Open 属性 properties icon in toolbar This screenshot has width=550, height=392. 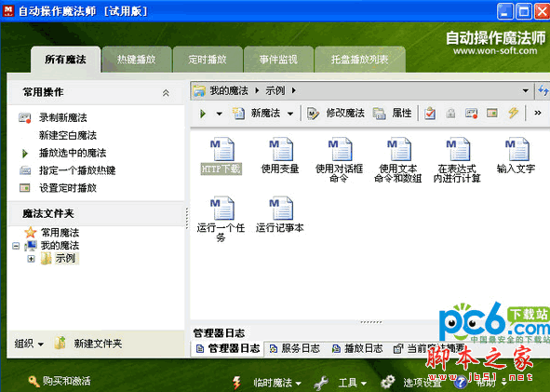[379, 114]
